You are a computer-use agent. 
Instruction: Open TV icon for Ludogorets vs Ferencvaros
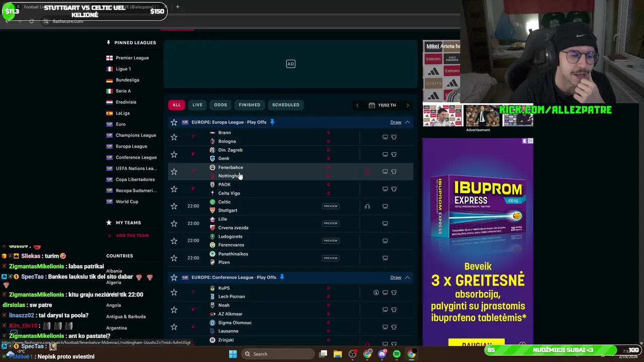coord(385,241)
